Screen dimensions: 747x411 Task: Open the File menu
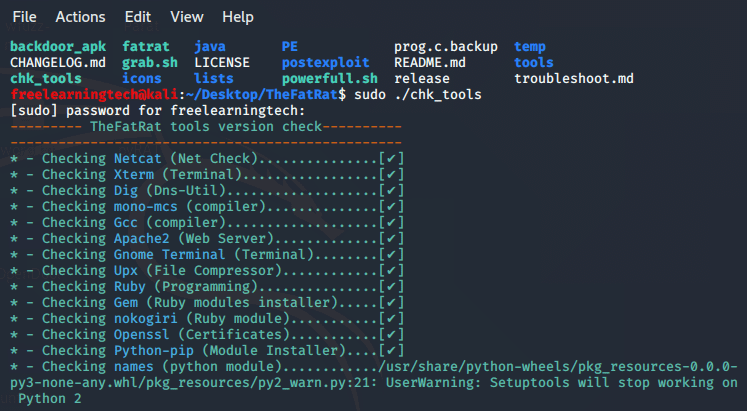[24, 17]
